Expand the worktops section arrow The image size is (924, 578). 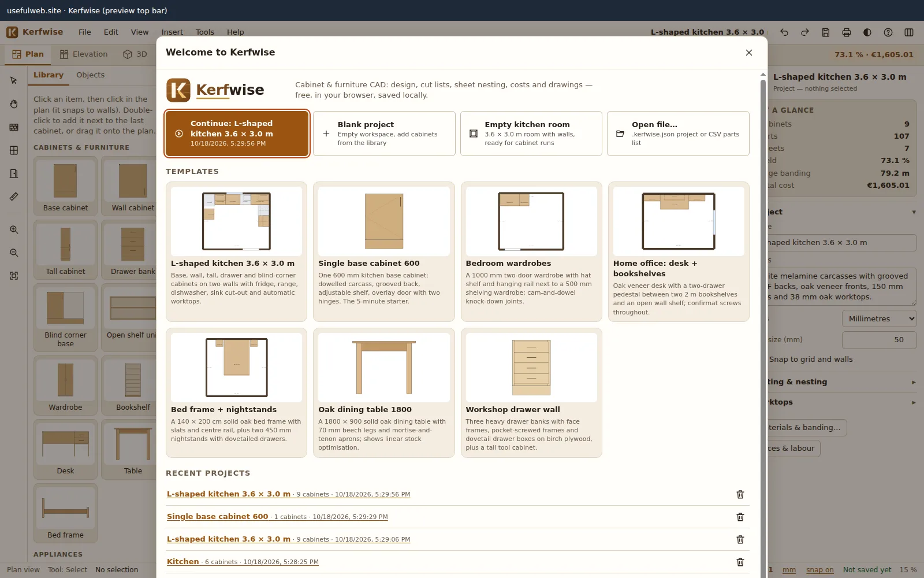(x=914, y=402)
